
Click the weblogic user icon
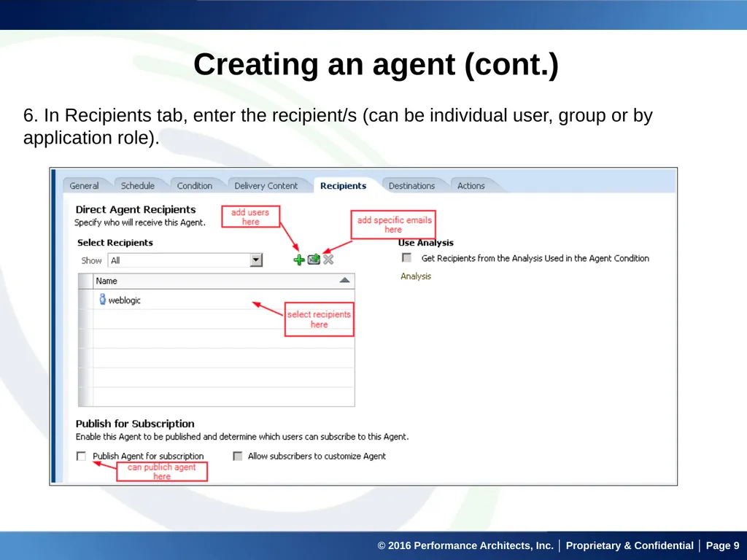tap(102, 299)
